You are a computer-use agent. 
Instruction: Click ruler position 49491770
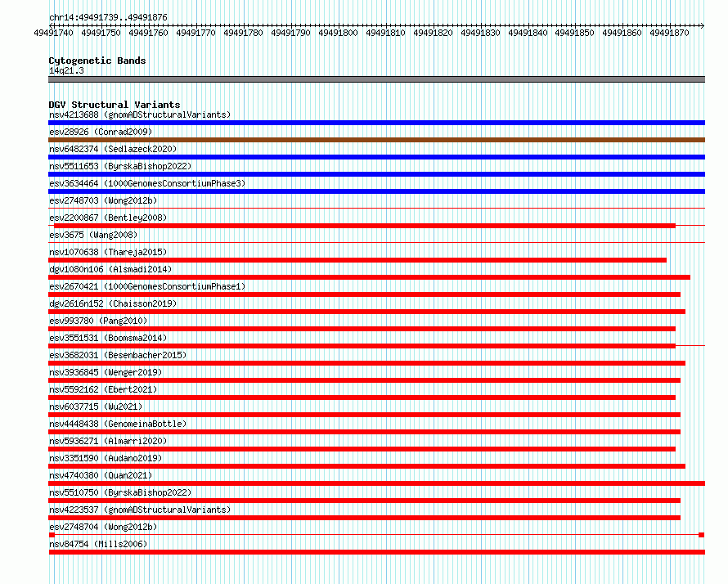(x=195, y=33)
